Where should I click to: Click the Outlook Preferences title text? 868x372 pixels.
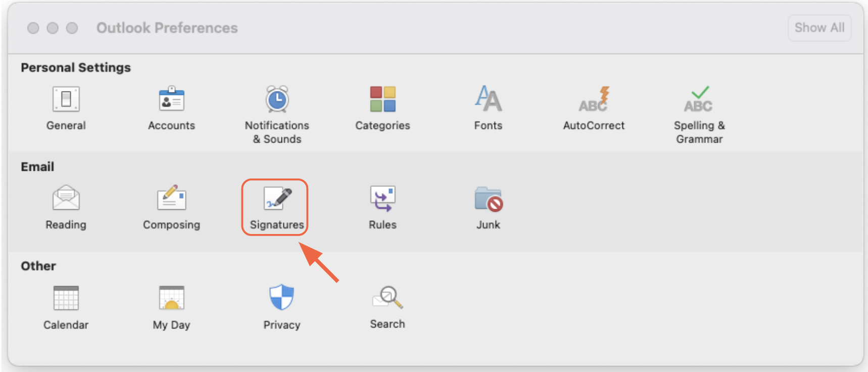coord(167,28)
